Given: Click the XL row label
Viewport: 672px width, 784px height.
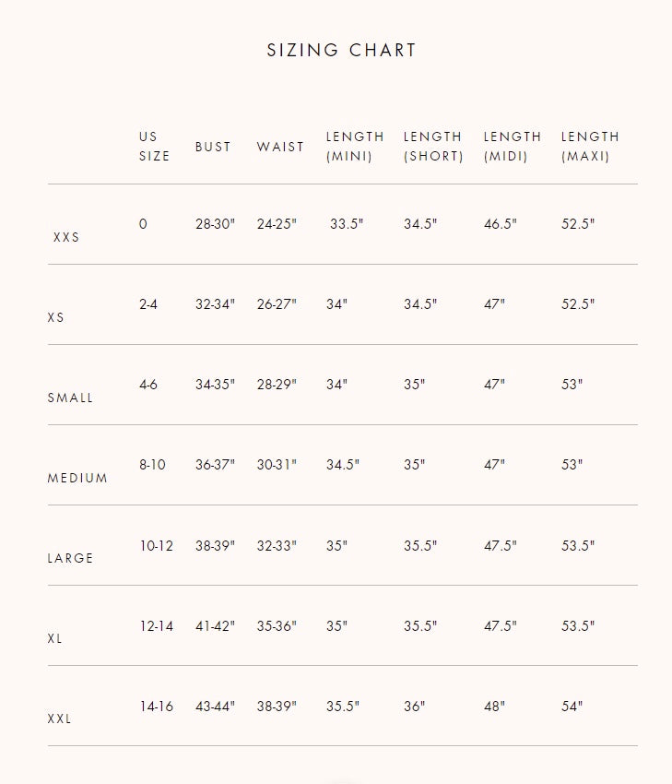Looking at the screenshot, I should pyautogui.click(x=55, y=638).
